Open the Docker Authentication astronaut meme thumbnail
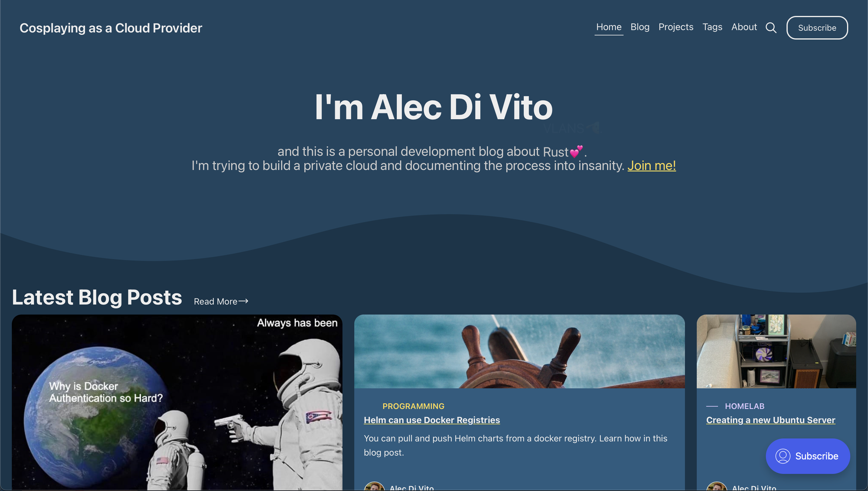The image size is (868, 491). [x=177, y=402]
